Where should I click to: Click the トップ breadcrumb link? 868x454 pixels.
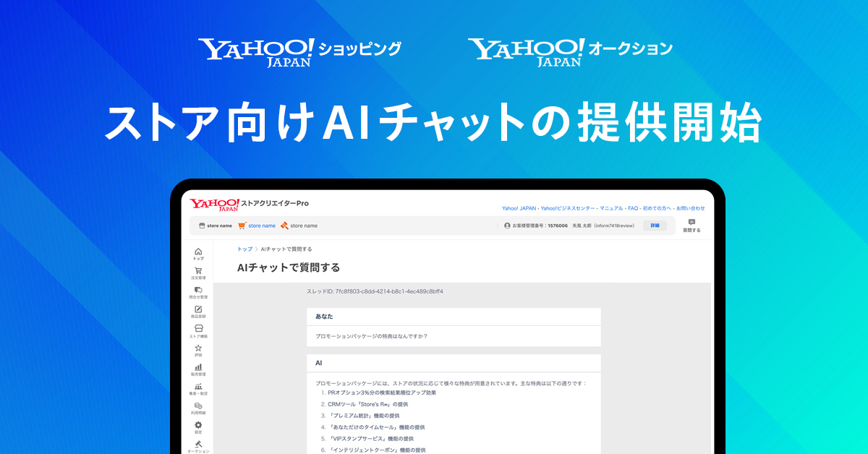[x=244, y=249]
